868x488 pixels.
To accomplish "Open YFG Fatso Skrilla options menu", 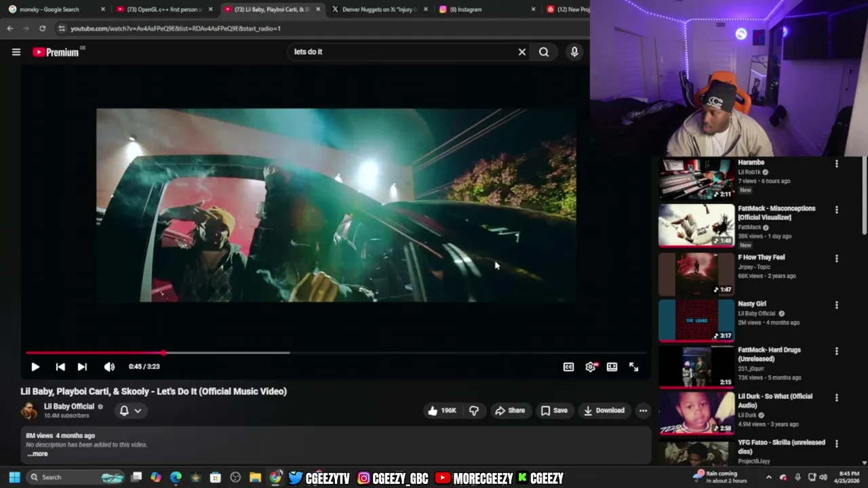I will pos(836,444).
